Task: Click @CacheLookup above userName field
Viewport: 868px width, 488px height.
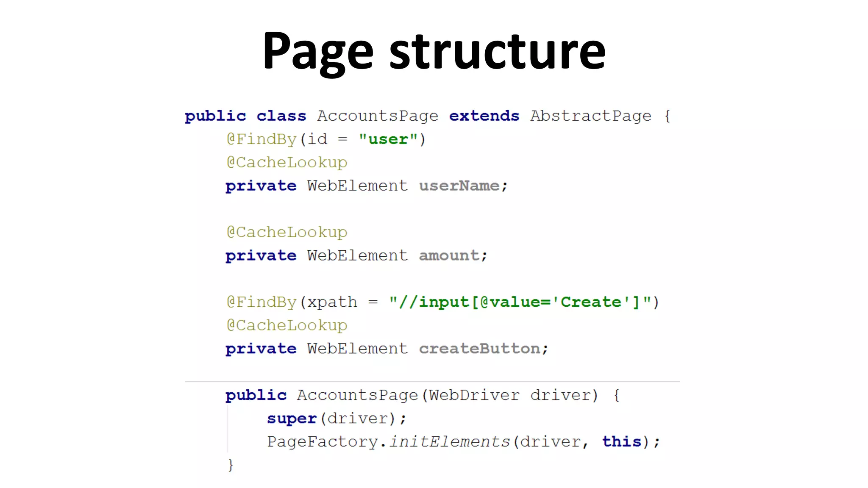Action: (x=287, y=163)
